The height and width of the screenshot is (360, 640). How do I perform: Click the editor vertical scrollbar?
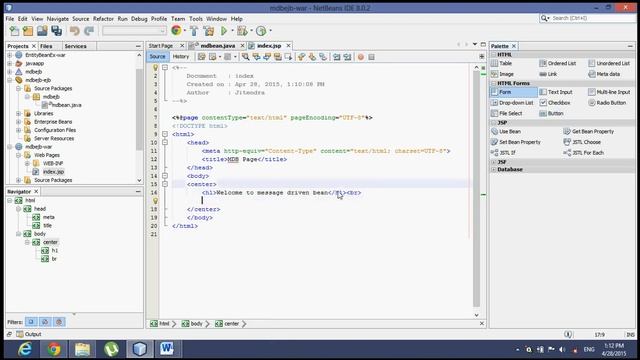click(476, 188)
